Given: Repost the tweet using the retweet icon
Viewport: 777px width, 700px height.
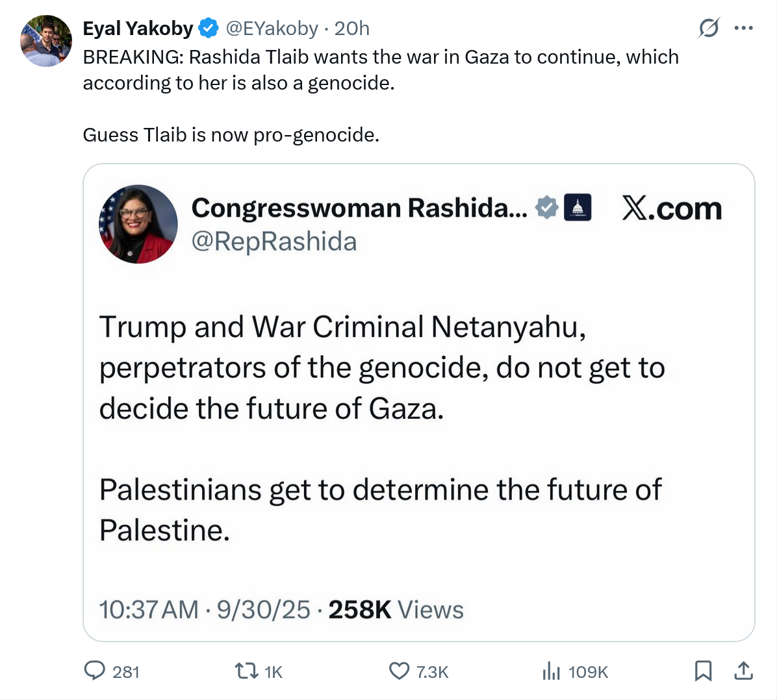Looking at the screenshot, I should tap(245, 671).
